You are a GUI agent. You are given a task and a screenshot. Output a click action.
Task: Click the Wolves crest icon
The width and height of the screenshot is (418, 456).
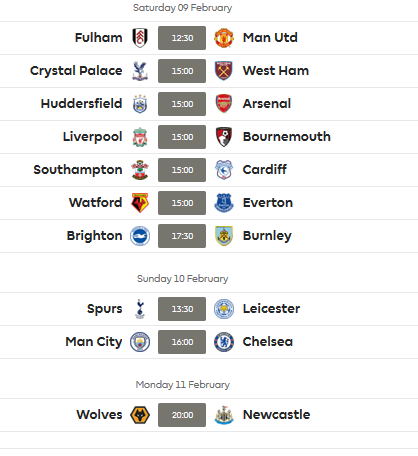coord(140,415)
